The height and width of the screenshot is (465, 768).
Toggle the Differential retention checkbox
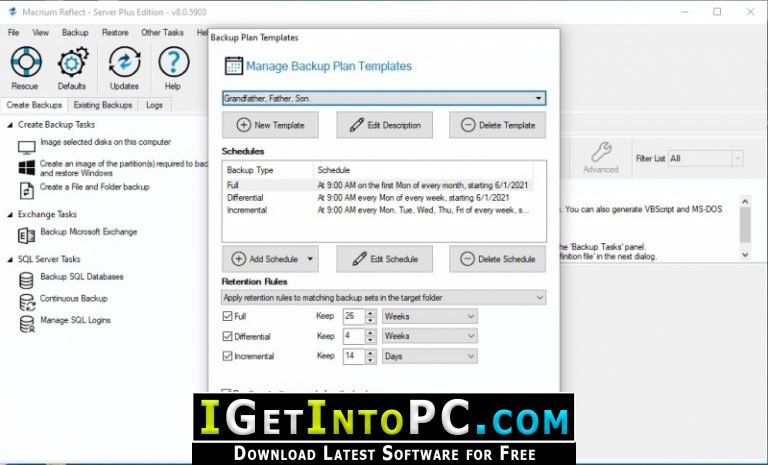pos(227,336)
